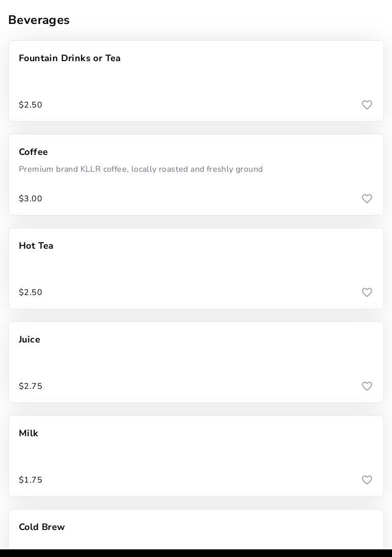Add Milk to favorites via heart
Screen dimensions: 392x557
[x=367, y=480]
